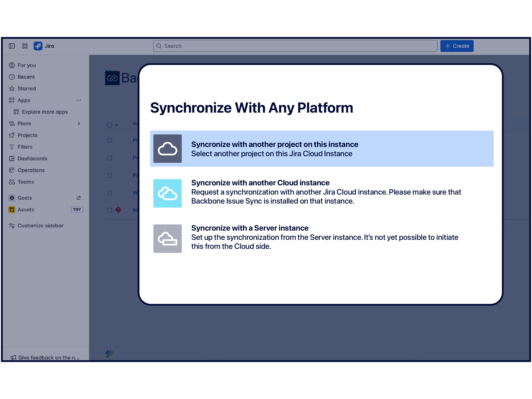Click the Teams icon in sidebar

(x=12, y=182)
